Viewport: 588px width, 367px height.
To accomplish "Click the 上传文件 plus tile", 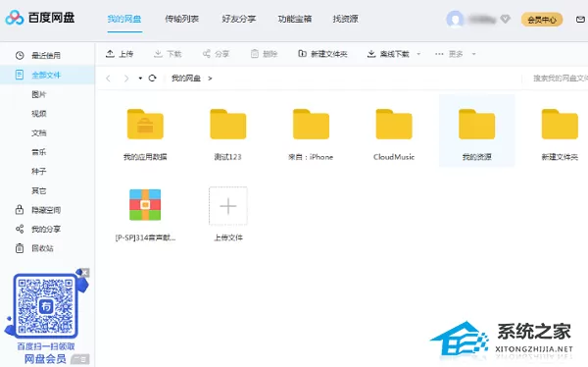I will (x=228, y=206).
